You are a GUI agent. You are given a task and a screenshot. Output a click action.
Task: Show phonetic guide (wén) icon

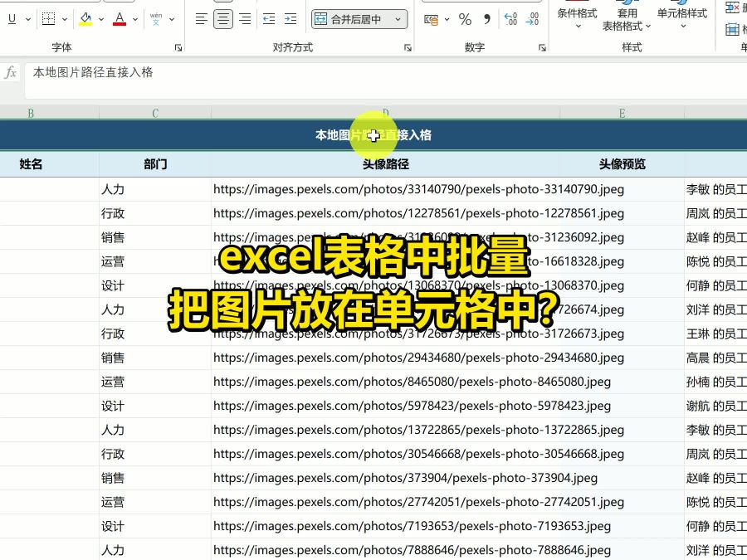point(156,19)
